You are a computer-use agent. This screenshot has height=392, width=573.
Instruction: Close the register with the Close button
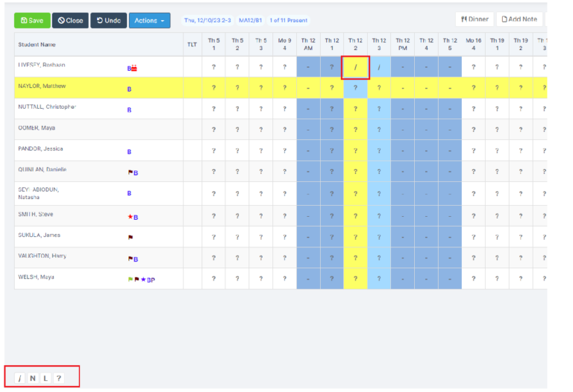(x=71, y=21)
